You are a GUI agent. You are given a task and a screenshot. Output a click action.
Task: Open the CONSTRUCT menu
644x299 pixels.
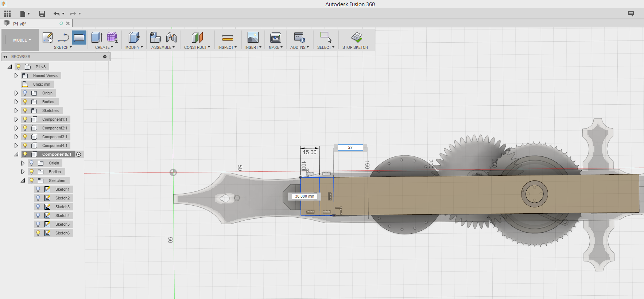197,47
